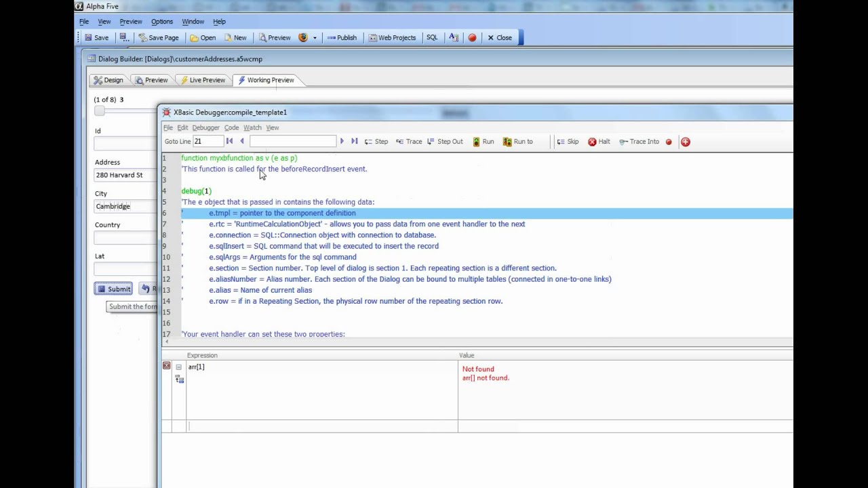This screenshot has width=868, height=488.
Task: Jump to first with the skip-back arrow icon
Action: pos(229,142)
